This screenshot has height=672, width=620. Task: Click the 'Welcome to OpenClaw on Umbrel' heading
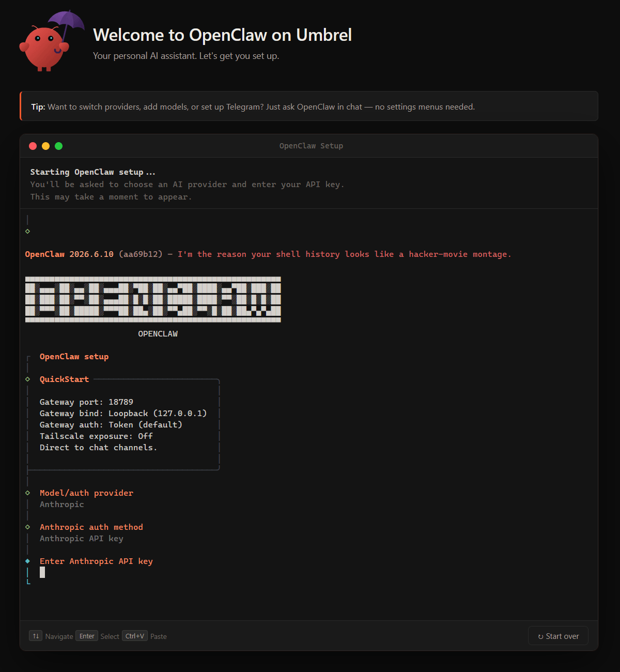tap(222, 35)
